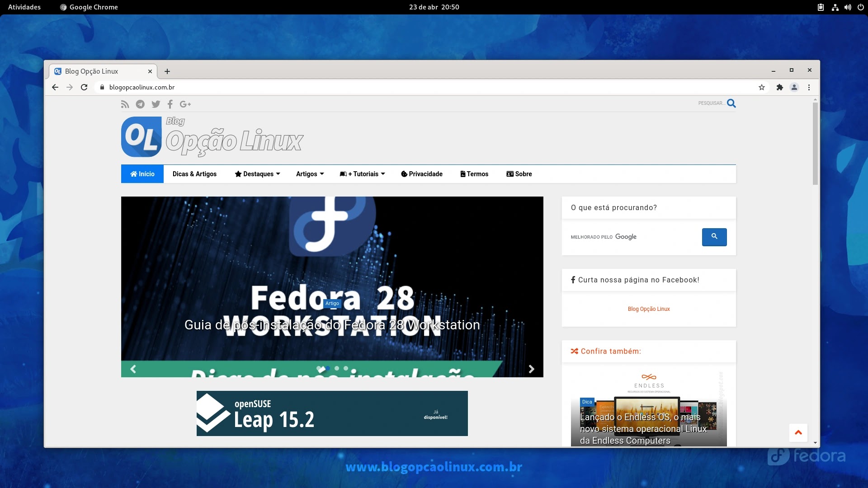Screen dimensions: 868x488
Task: Open the power tray icon
Action: coord(861,7)
